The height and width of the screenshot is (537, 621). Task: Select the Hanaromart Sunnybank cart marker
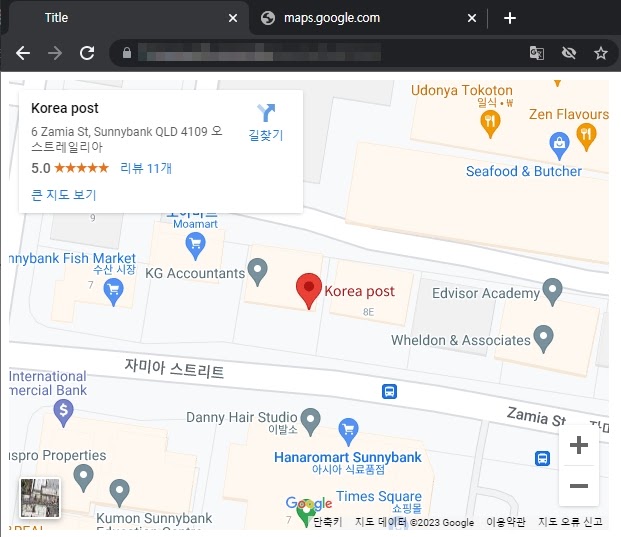(x=349, y=432)
